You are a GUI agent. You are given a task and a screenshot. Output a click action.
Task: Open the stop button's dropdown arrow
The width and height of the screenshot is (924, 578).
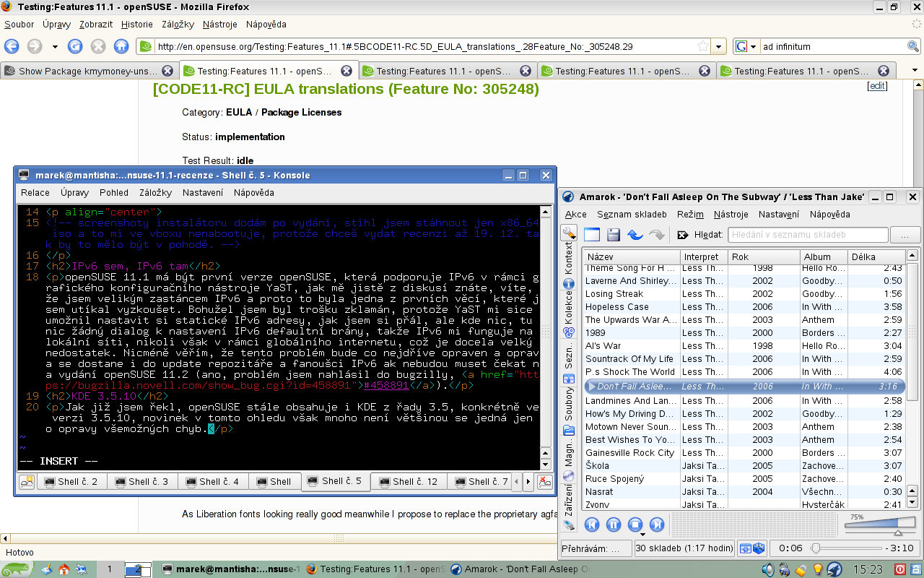(x=642, y=535)
